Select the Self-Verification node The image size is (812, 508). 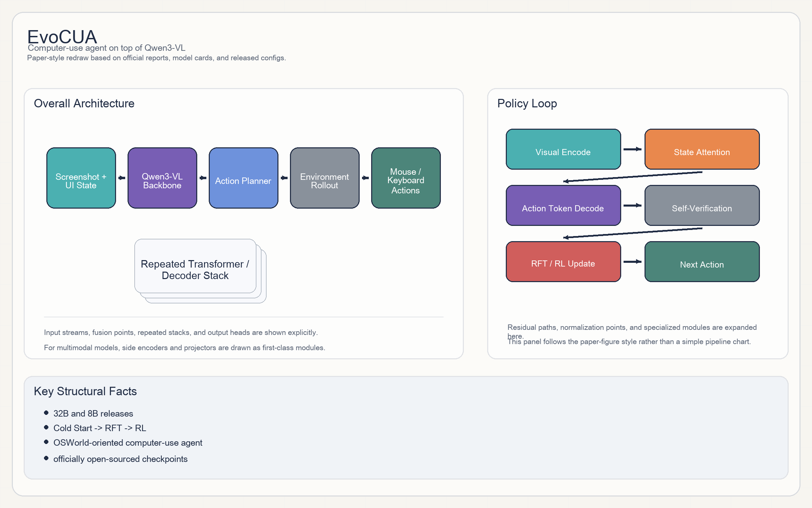tap(702, 206)
